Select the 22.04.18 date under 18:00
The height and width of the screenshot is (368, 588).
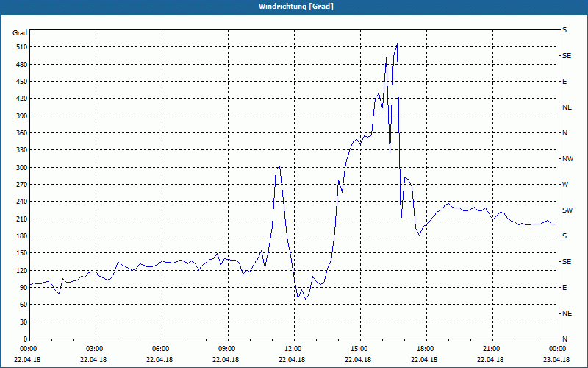point(425,360)
